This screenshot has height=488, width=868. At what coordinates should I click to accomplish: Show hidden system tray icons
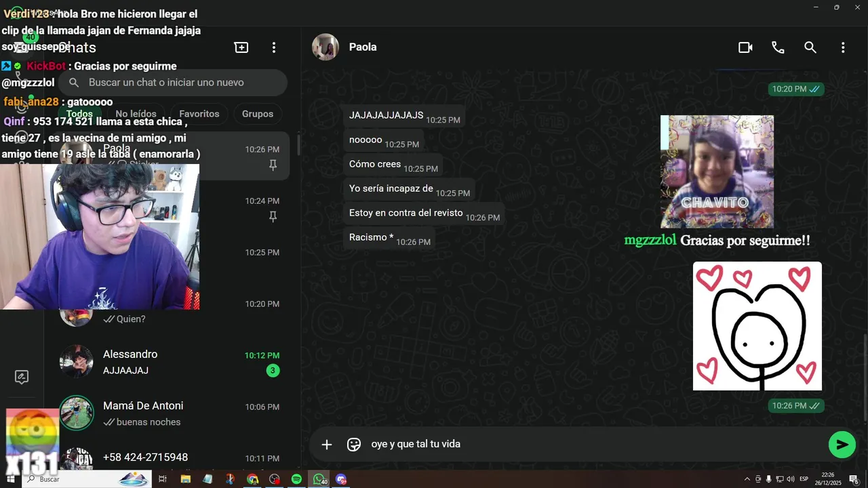point(747,479)
